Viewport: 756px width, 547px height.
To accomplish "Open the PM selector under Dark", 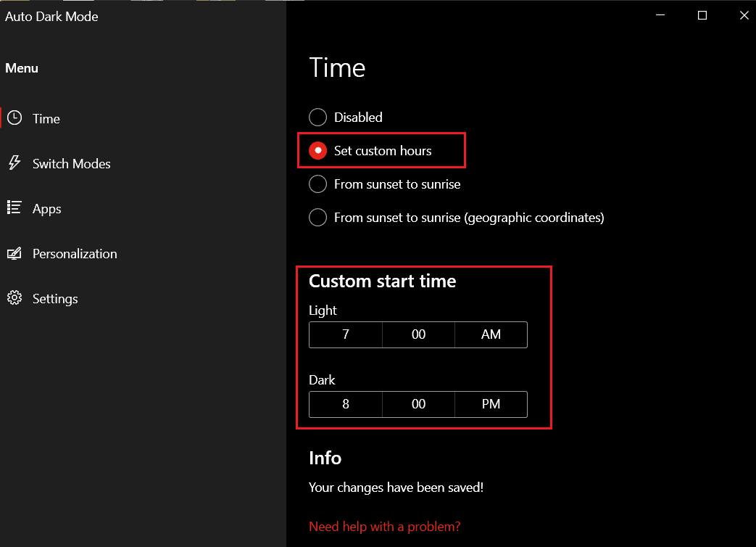I will pos(491,404).
